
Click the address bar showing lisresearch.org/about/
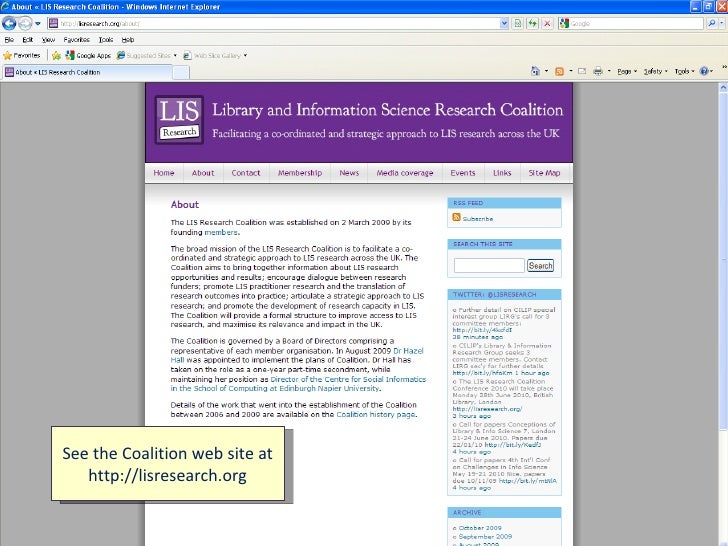(273, 23)
